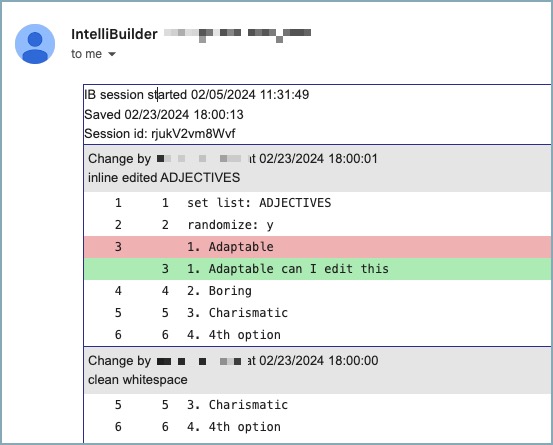
Task: Click the removed red line '1. Adaptable'
Action: (317, 247)
